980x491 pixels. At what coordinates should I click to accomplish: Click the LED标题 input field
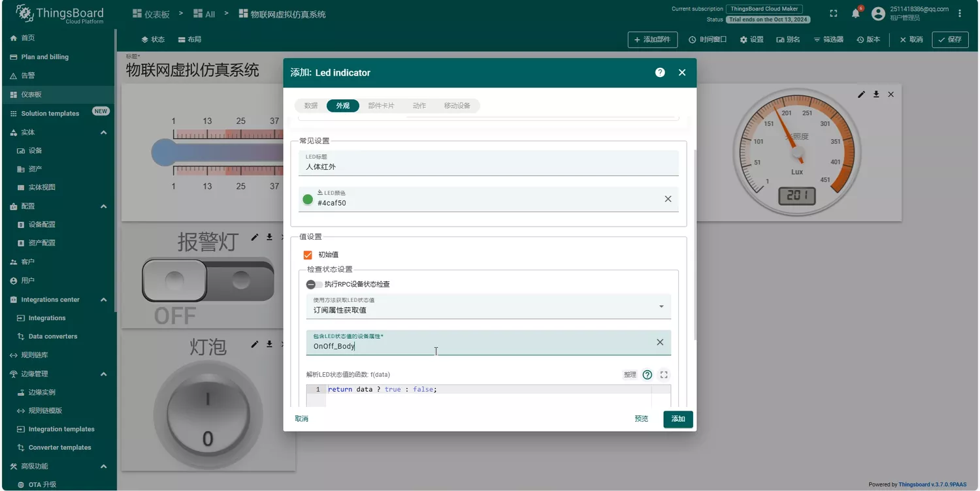click(x=488, y=167)
